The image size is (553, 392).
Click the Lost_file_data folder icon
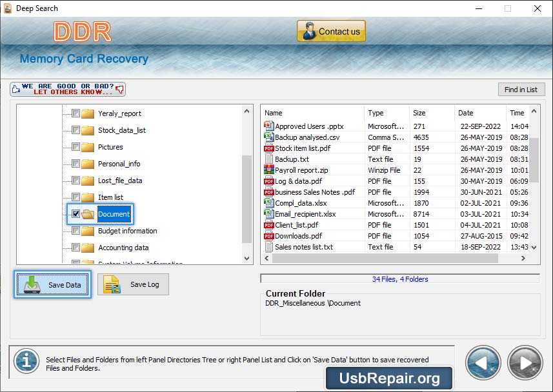click(x=88, y=181)
